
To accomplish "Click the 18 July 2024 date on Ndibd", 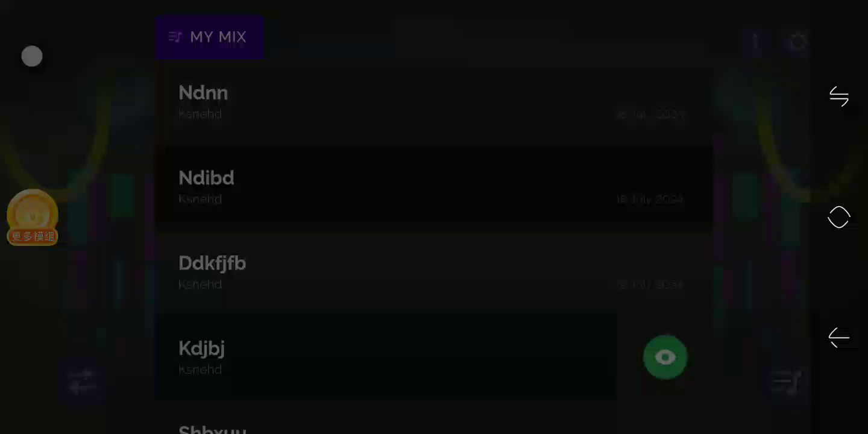I will (649, 199).
